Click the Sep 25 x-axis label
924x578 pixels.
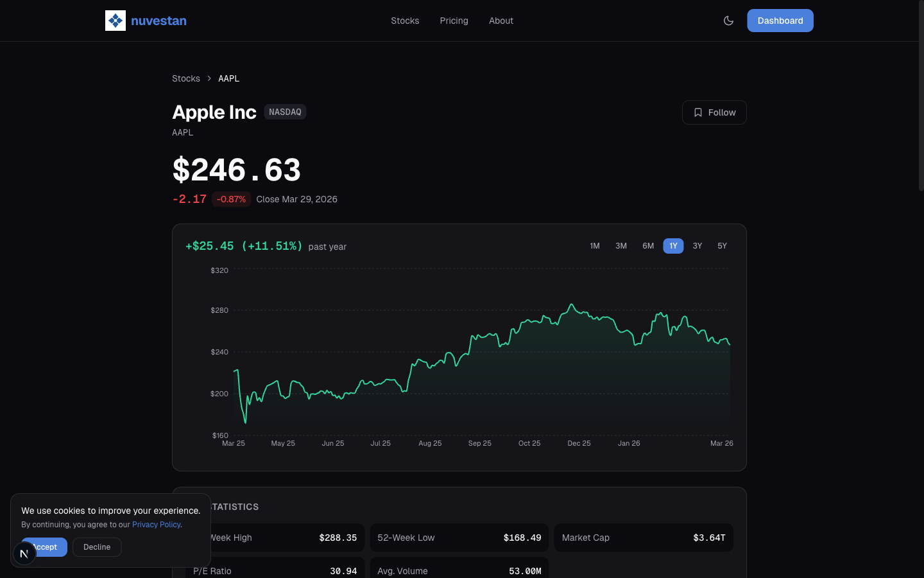click(480, 443)
